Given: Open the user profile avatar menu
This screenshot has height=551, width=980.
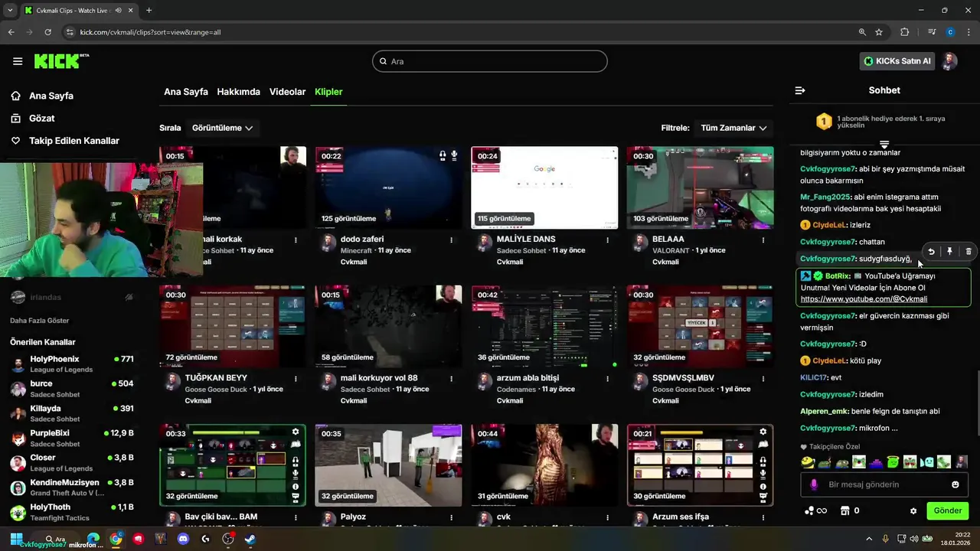Looking at the screenshot, I should [x=949, y=61].
